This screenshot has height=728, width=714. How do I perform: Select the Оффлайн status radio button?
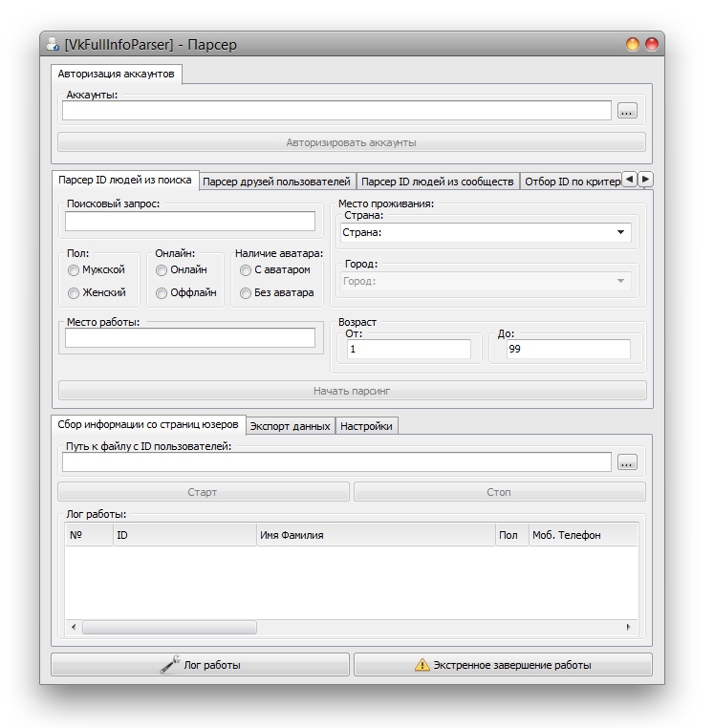point(162,293)
